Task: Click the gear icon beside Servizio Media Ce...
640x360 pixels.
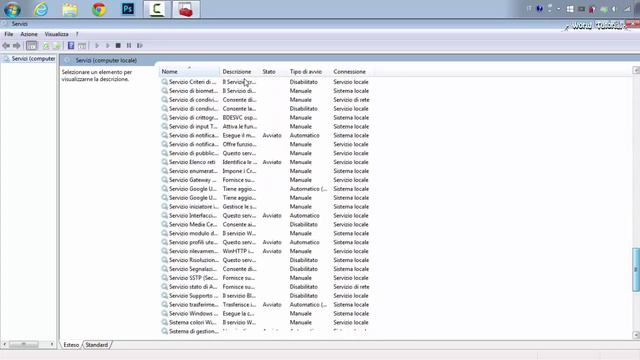Action: (164, 224)
